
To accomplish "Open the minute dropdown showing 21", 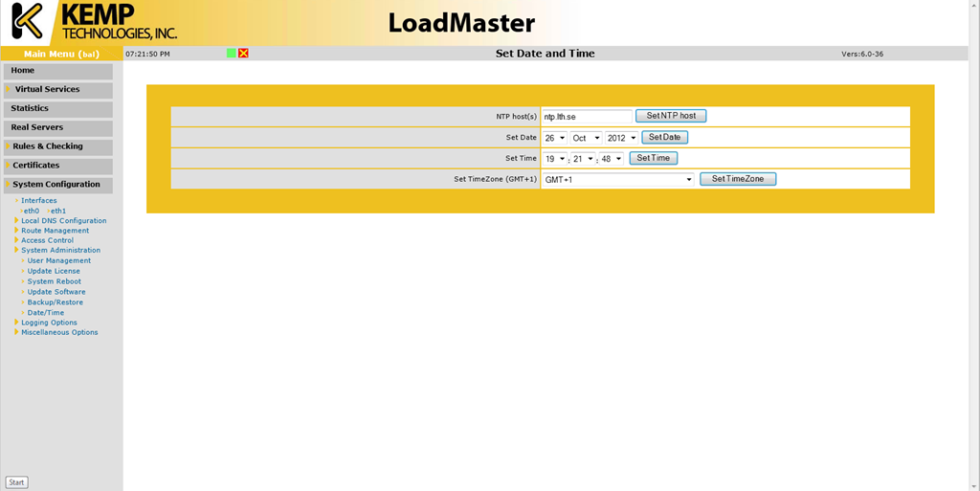I will coord(583,159).
